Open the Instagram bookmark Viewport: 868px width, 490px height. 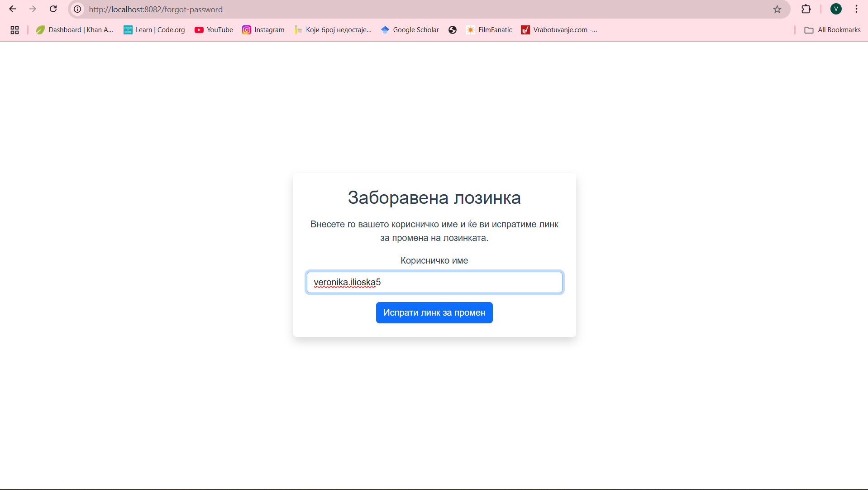(263, 30)
